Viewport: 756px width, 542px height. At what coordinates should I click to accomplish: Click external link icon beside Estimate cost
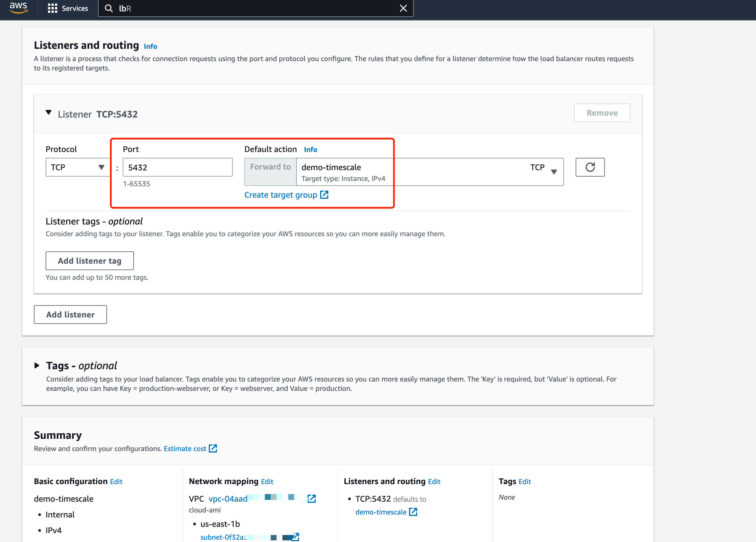(x=213, y=449)
